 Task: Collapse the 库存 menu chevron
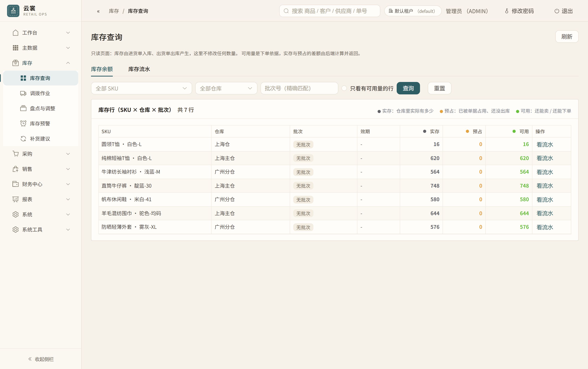(x=68, y=63)
